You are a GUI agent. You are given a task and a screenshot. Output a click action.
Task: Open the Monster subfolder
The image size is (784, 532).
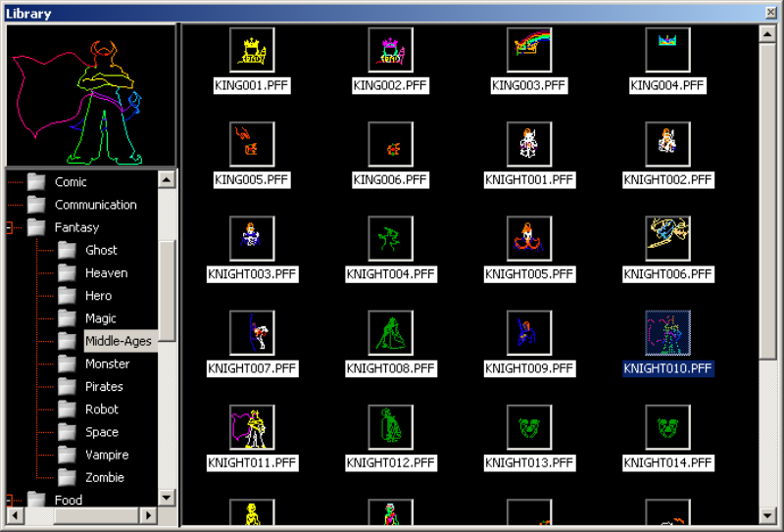coord(107,364)
